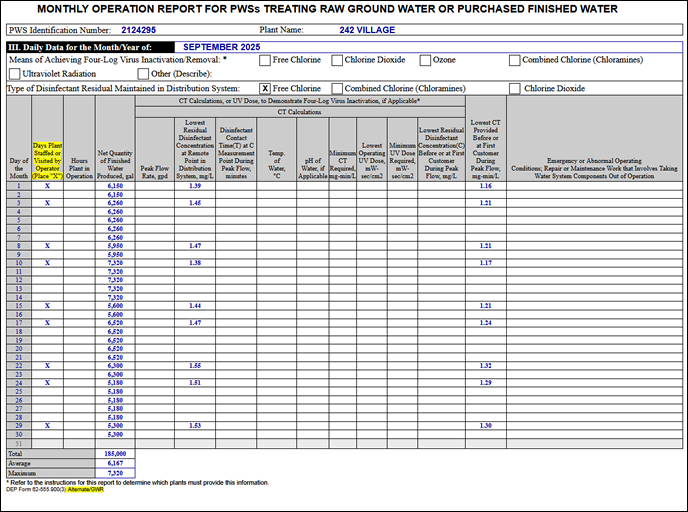688x512 pixels.
Task: Check Chlorine Dioxide in virus inactivation row
Action: pos(337,60)
